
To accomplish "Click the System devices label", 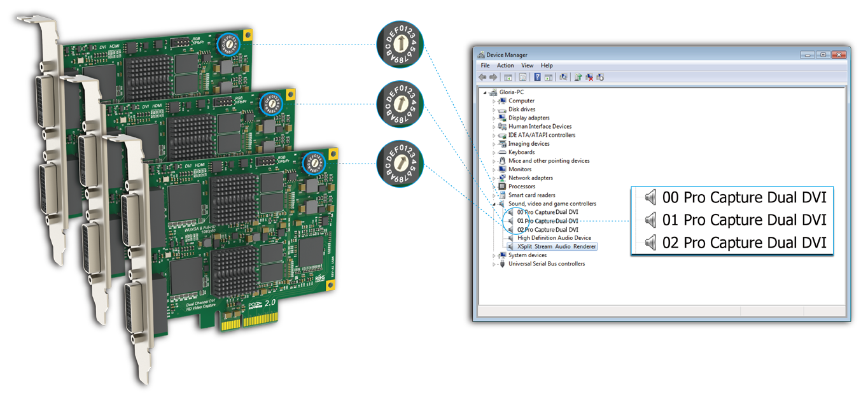I will [x=528, y=255].
